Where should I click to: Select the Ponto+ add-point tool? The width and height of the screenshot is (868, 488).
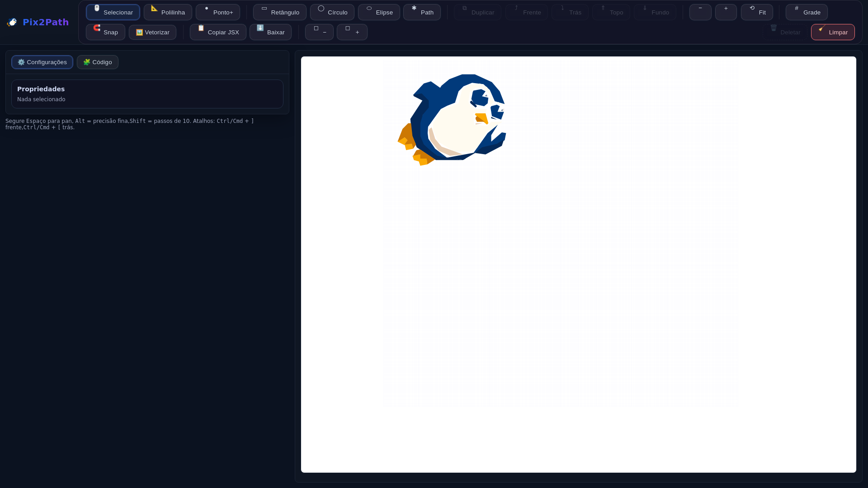(218, 12)
